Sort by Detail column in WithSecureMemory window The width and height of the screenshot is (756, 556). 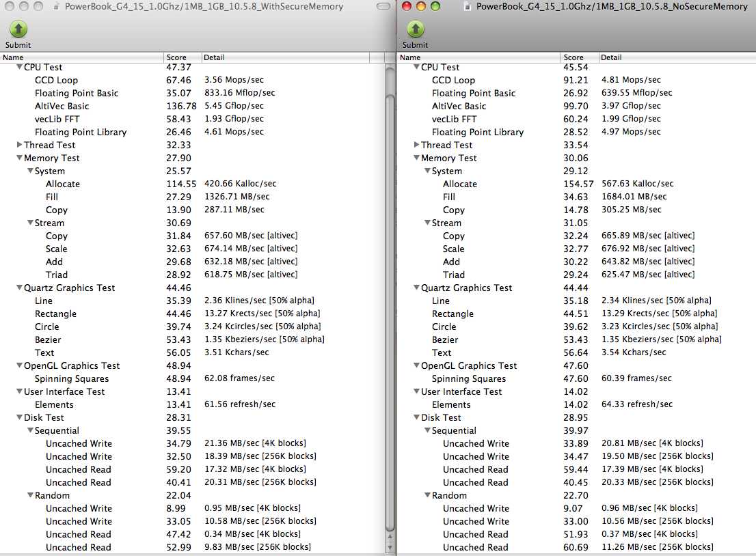[286, 57]
